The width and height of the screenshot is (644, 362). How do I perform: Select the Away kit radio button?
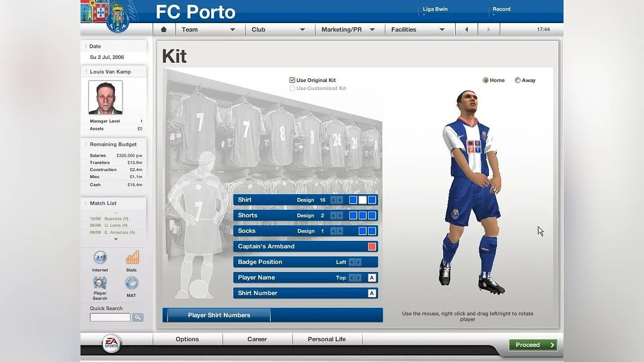tap(517, 80)
